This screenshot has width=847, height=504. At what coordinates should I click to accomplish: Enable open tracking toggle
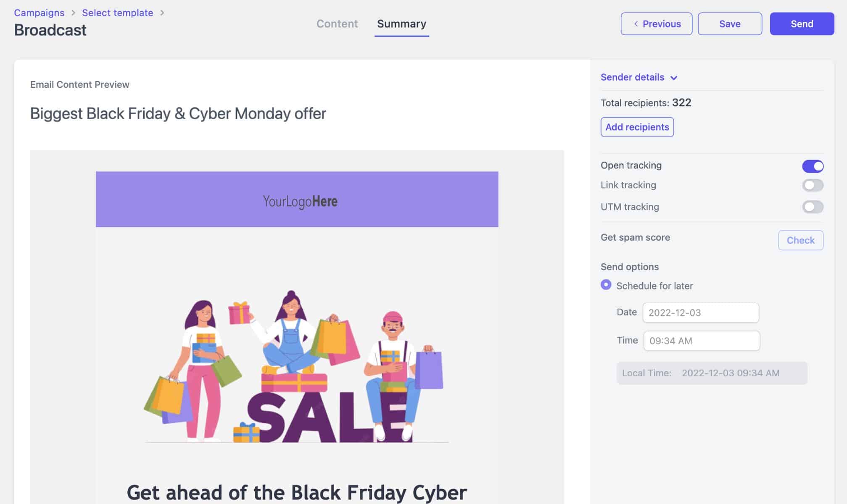813,165
